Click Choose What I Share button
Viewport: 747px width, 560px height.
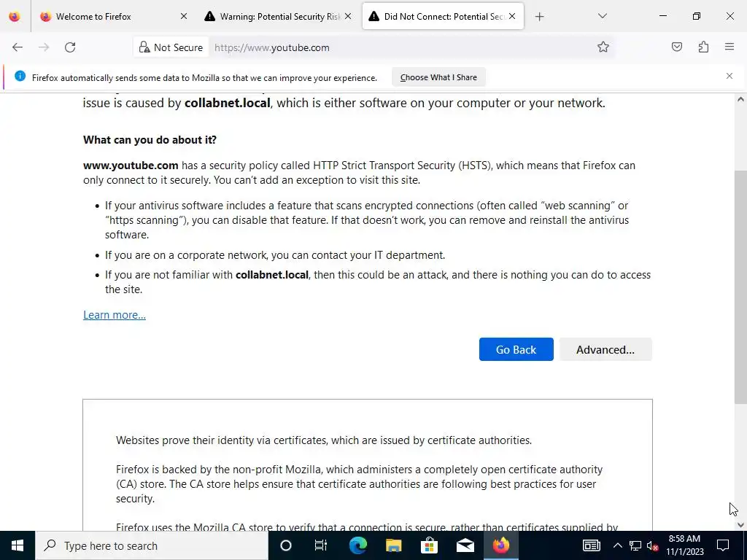(x=438, y=77)
